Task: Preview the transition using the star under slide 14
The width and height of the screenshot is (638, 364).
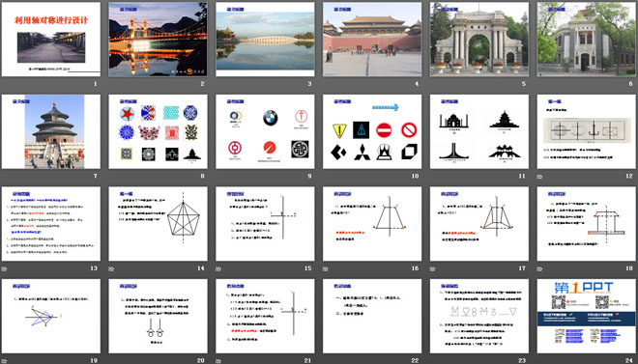Action: pos(111,269)
